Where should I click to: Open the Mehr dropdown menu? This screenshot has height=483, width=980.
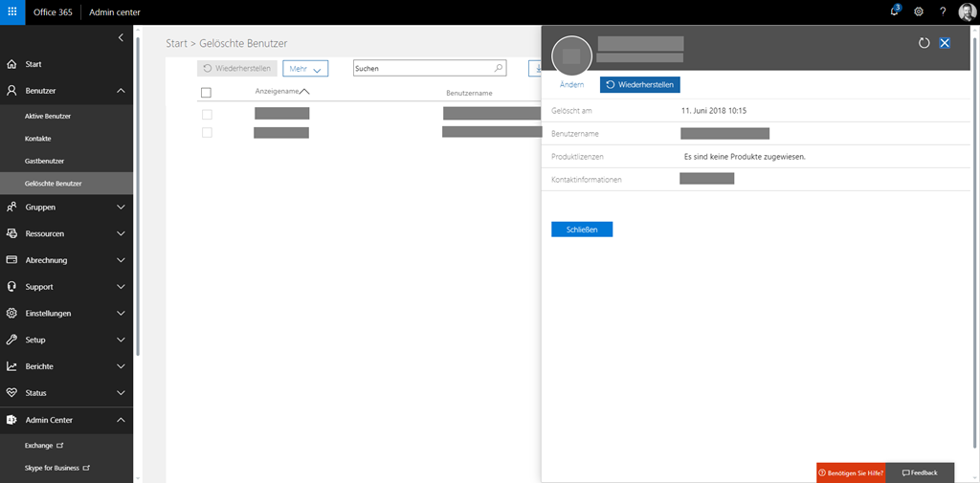pyautogui.click(x=305, y=68)
